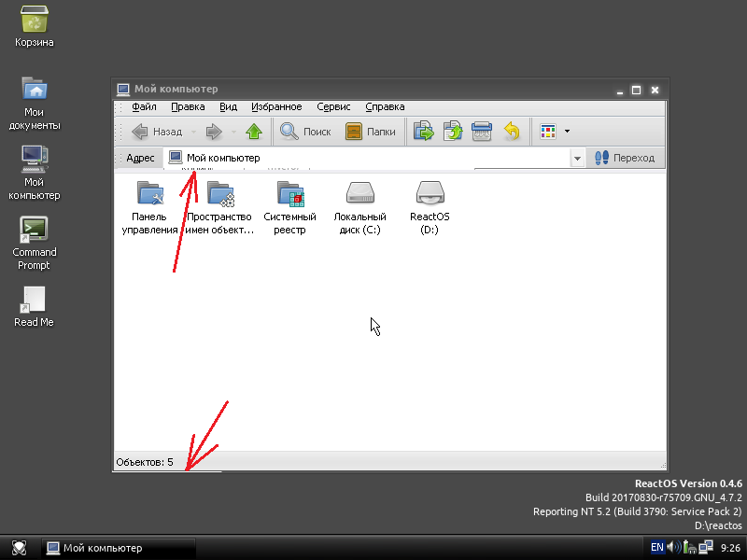Click the power battery tray icon
Viewport: 747px width, 560px height.
[x=689, y=547]
